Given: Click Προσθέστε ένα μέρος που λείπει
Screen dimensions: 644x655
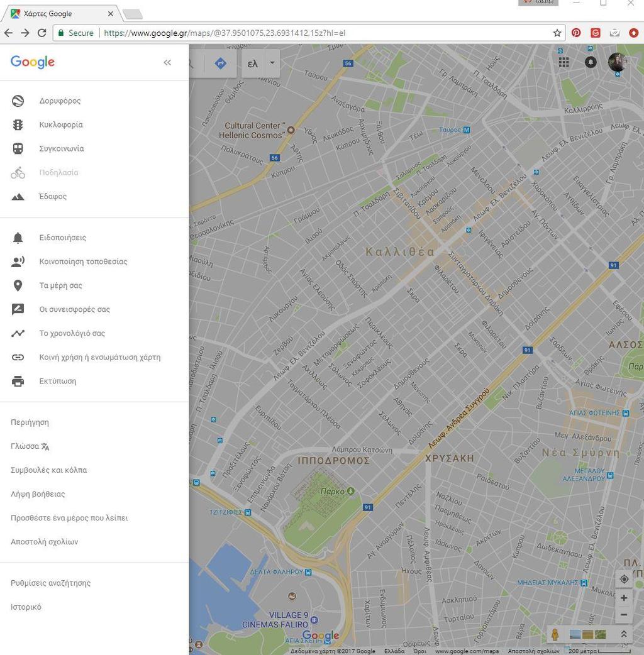Looking at the screenshot, I should (69, 518).
